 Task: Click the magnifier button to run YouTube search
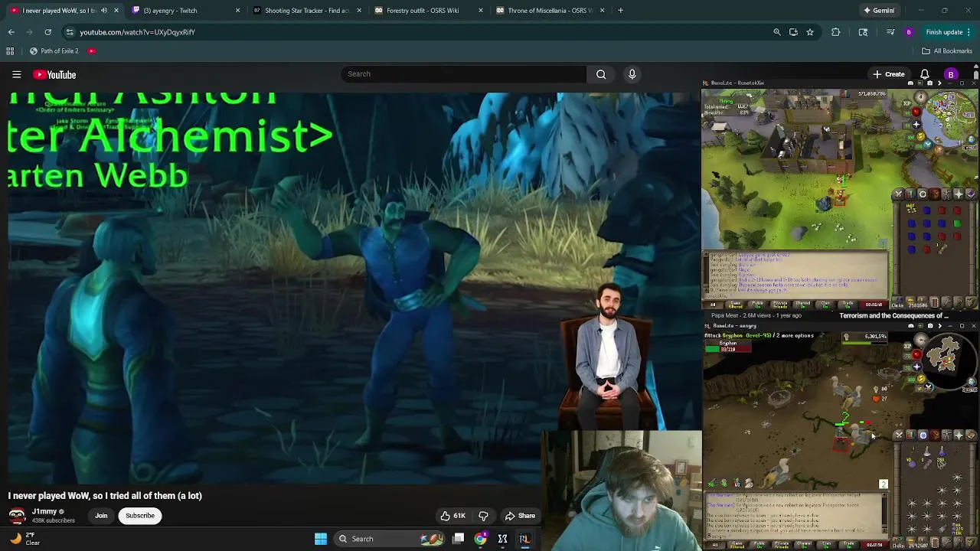[x=601, y=74]
